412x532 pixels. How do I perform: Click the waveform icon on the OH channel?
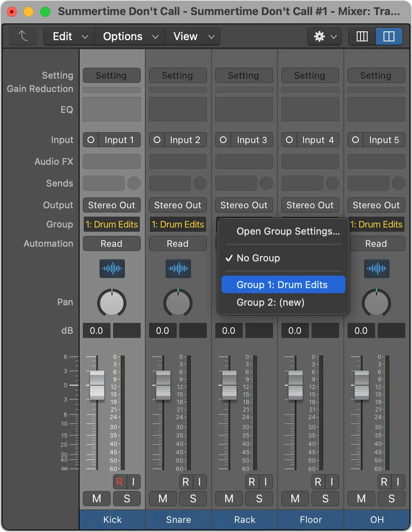pos(376,269)
